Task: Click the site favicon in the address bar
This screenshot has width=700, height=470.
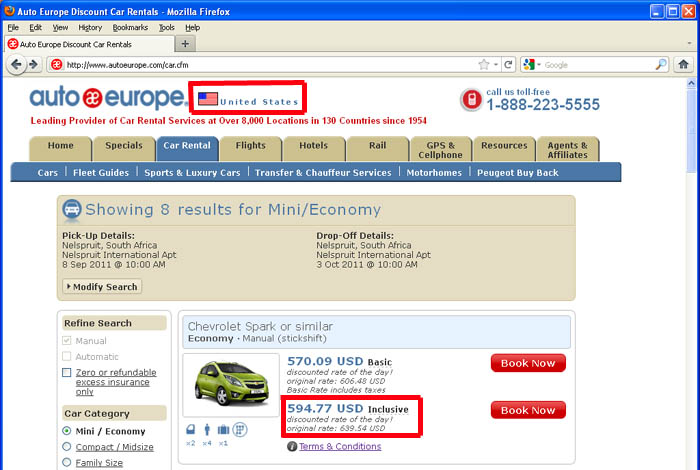Action: click(x=56, y=65)
